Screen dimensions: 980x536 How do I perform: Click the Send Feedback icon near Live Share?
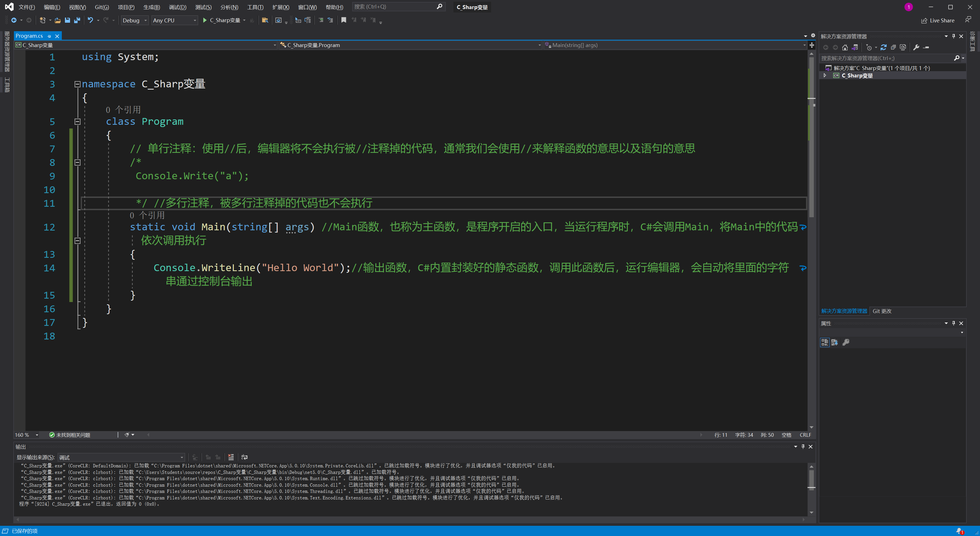968,19
